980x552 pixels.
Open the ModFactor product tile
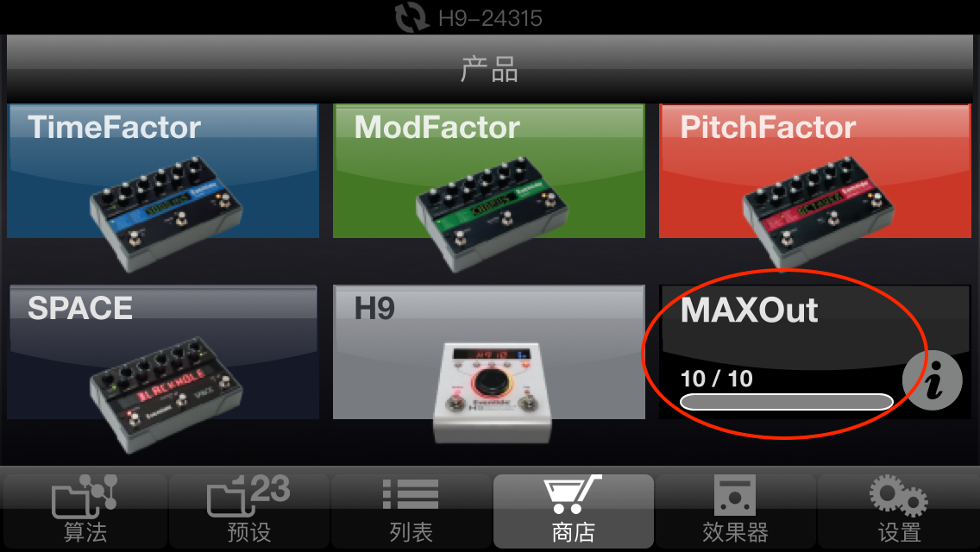[489, 171]
